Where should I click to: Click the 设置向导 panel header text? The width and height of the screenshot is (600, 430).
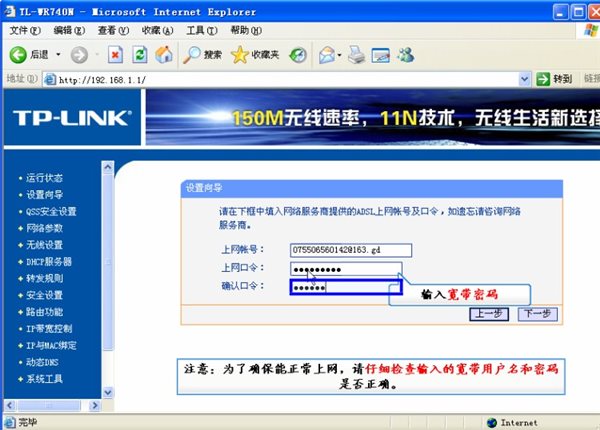[x=204, y=188]
